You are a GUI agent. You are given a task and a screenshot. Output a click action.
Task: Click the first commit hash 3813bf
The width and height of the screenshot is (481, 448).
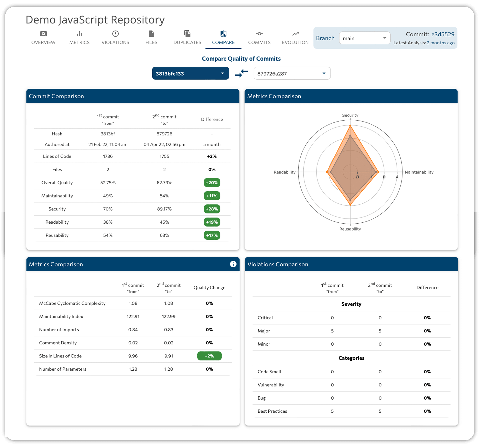coord(108,134)
